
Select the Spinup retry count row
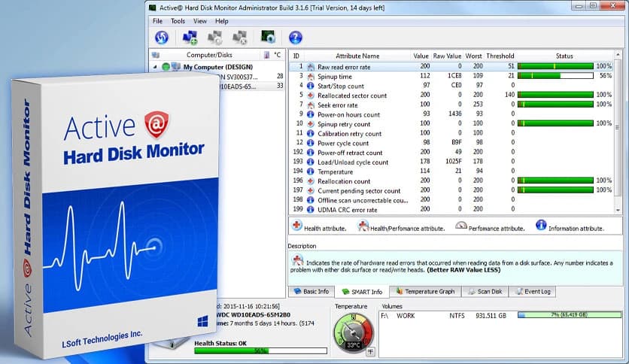click(x=451, y=124)
